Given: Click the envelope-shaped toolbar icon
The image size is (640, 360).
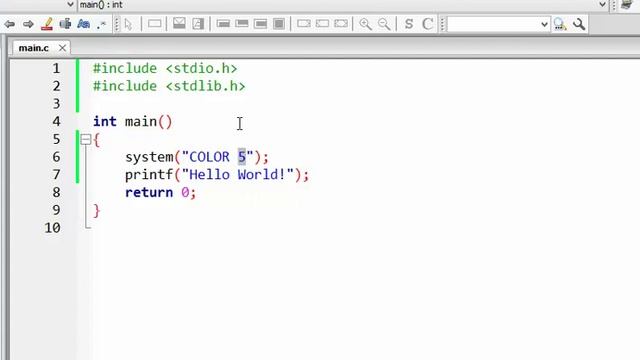Looking at the screenshot, I should click(x=179, y=24).
